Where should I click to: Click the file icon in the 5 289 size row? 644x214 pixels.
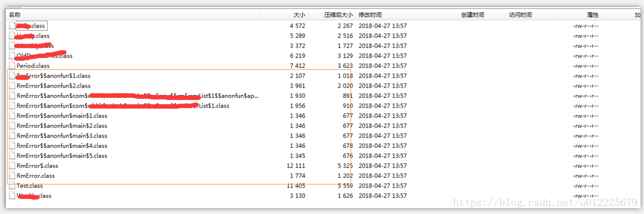(12, 36)
